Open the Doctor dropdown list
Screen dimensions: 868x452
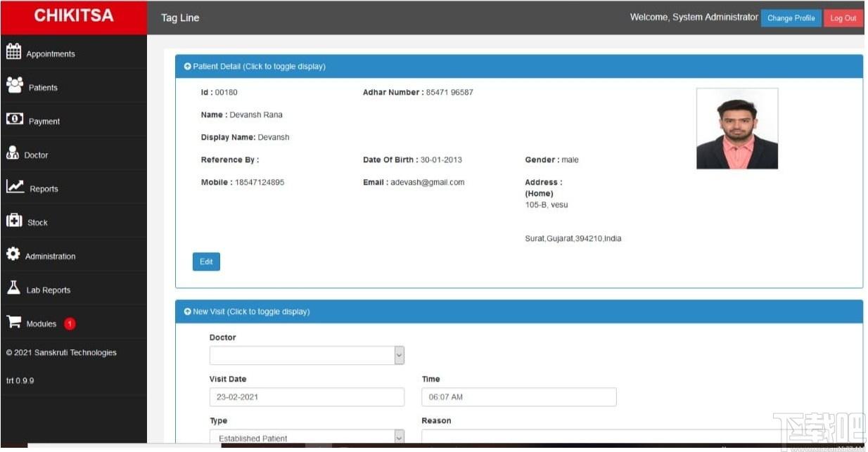tap(307, 355)
